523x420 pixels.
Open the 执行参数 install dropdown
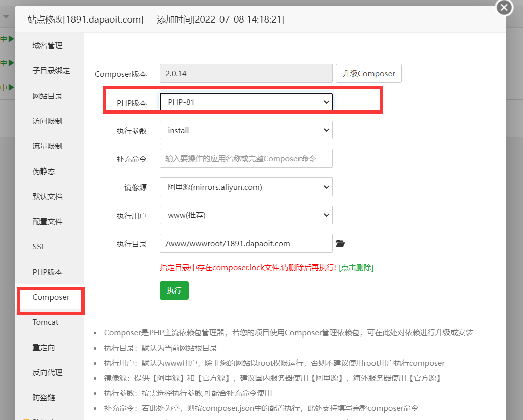pos(246,130)
